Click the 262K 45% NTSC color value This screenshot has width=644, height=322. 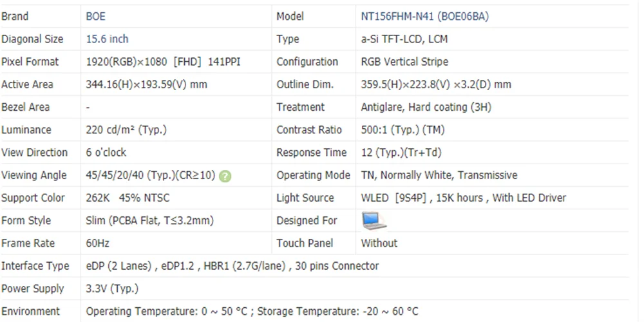click(128, 198)
